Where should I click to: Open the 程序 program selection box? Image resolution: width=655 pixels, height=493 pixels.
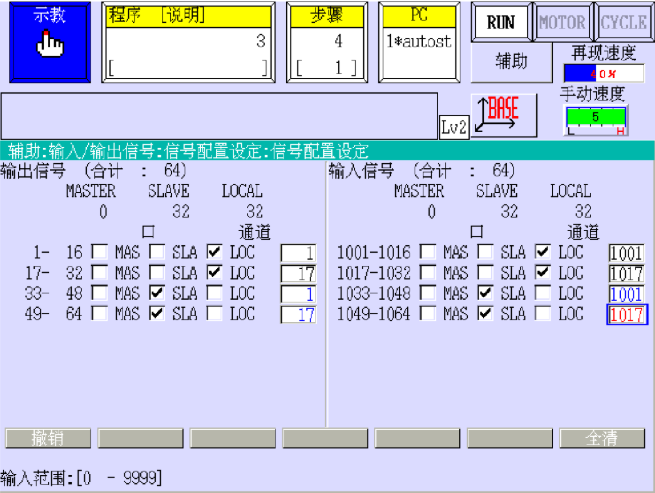(188, 42)
